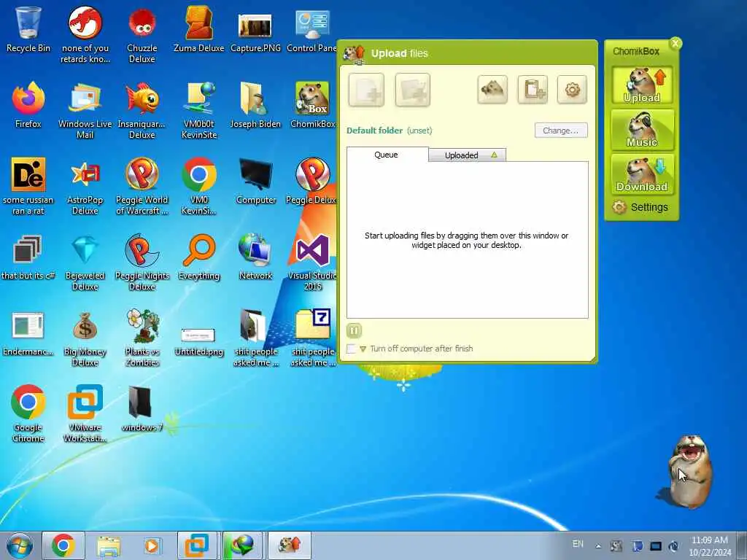The image size is (747, 560).
Task: Click the Change... button for default folder
Action: click(561, 131)
